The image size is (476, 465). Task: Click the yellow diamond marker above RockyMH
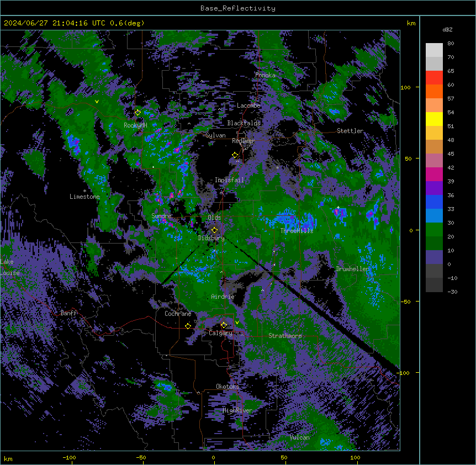pyautogui.click(x=137, y=113)
